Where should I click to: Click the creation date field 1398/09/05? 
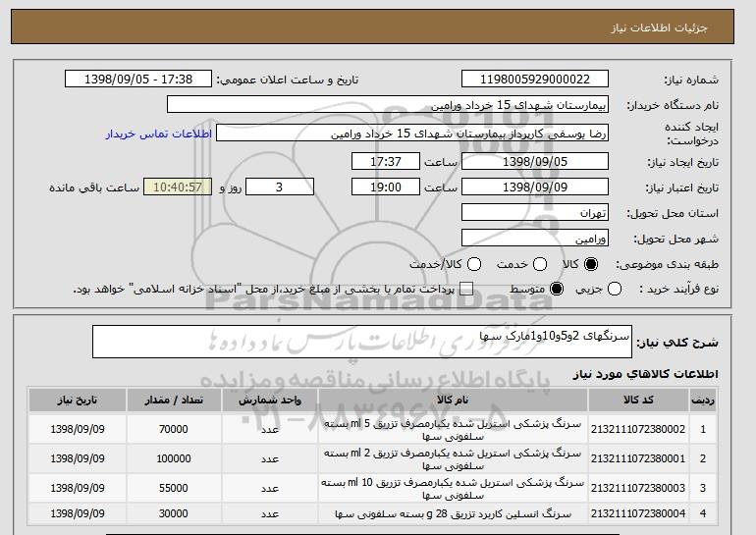coord(535,161)
